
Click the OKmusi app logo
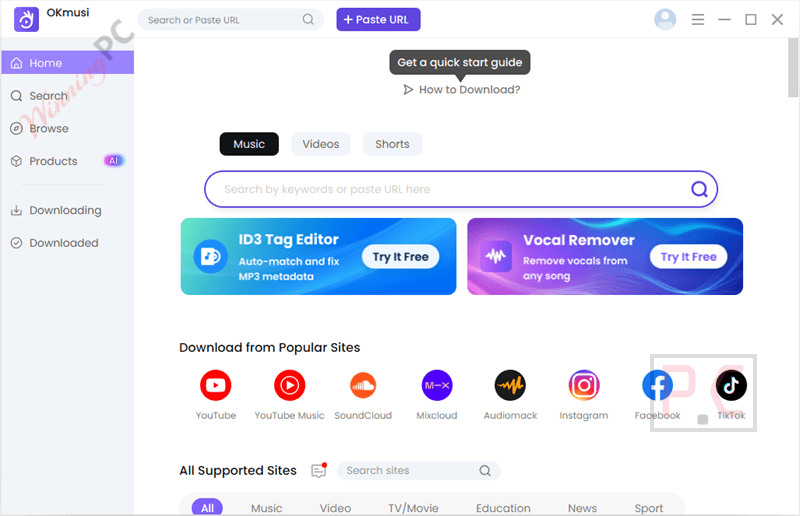[x=26, y=19]
